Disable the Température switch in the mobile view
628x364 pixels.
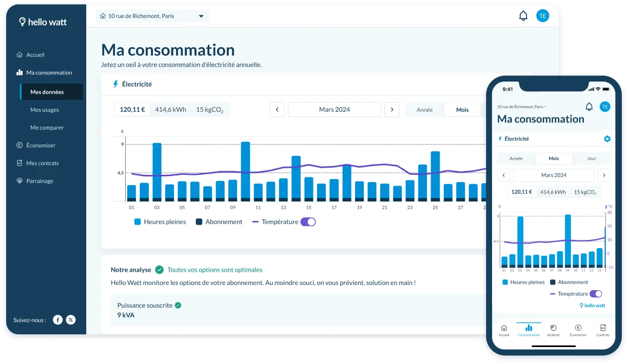(595, 294)
